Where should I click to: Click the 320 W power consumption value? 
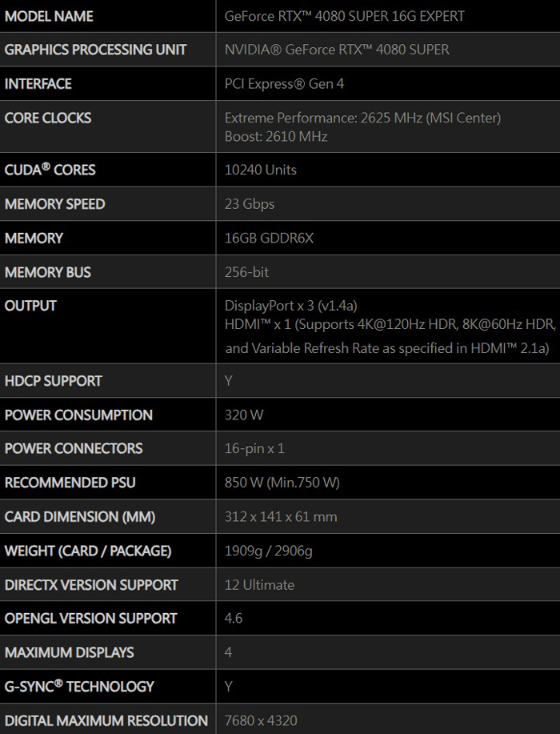244,415
